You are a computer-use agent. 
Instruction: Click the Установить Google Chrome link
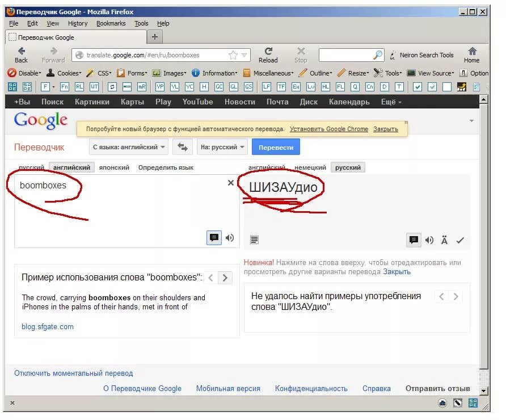click(329, 129)
